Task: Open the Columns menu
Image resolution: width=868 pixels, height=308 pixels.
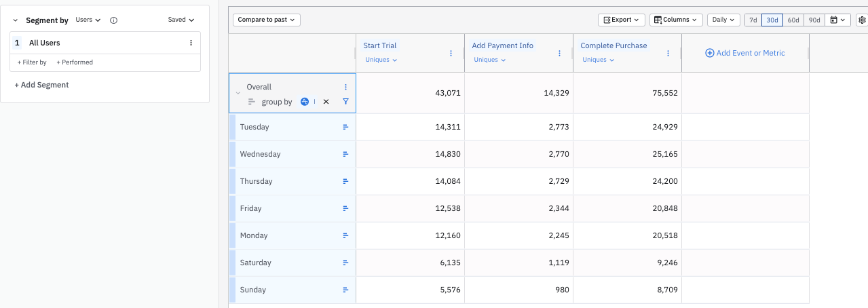Action: [675, 20]
